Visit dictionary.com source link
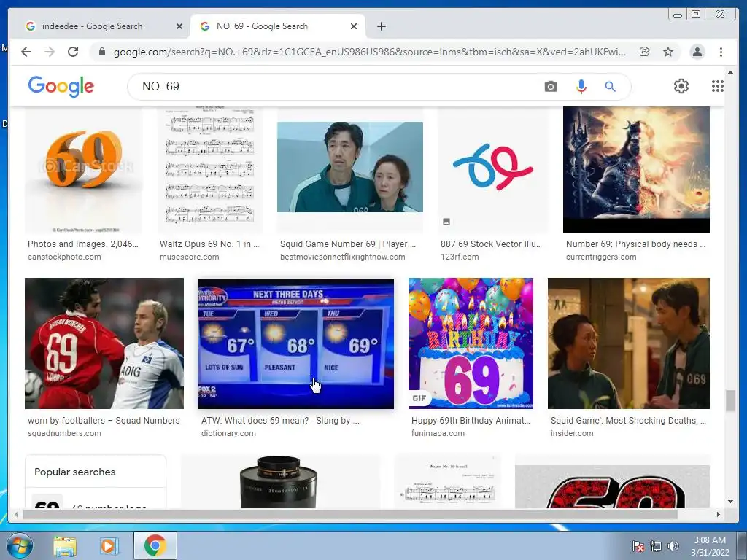This screenshot has width=747, height=560. 228,433
